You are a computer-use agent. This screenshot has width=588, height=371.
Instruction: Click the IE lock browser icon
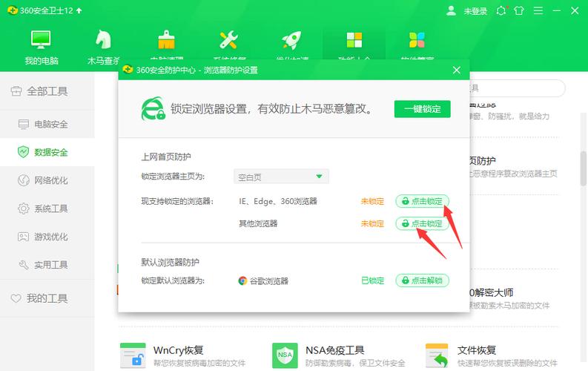153,109
